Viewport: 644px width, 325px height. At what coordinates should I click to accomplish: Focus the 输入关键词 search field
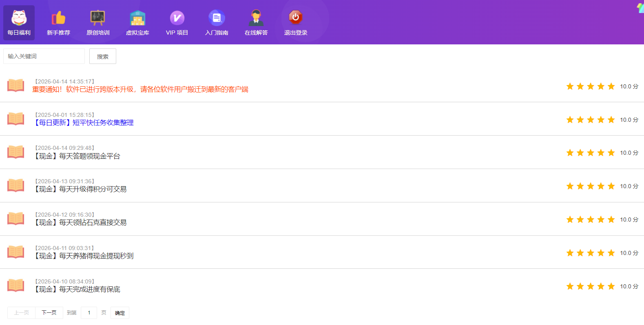click(44, 56)
